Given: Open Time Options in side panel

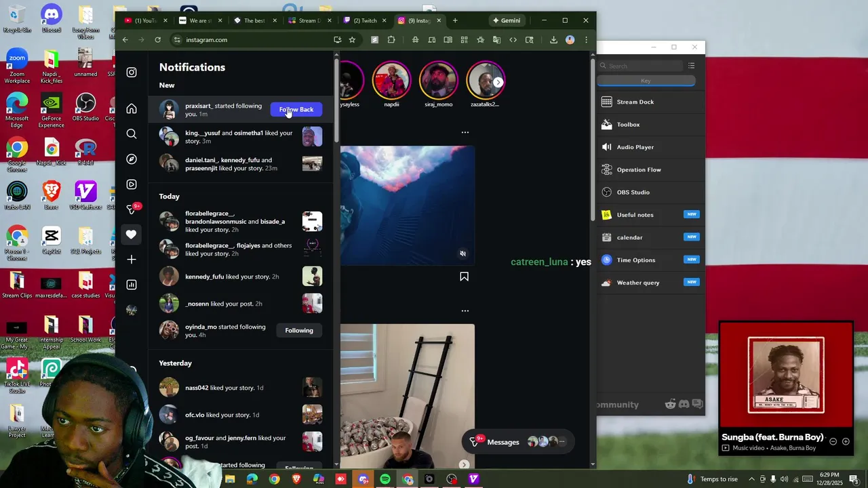Looking at the screenshot, I should [650, 260].
